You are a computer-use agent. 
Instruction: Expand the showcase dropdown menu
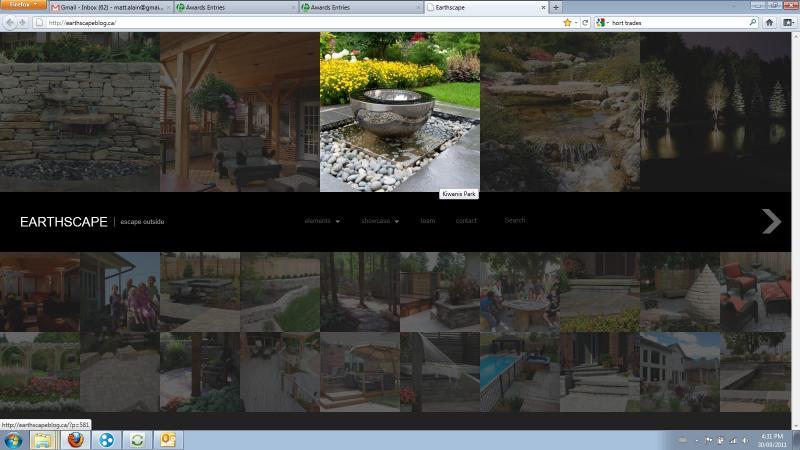[x=380, y=221]
